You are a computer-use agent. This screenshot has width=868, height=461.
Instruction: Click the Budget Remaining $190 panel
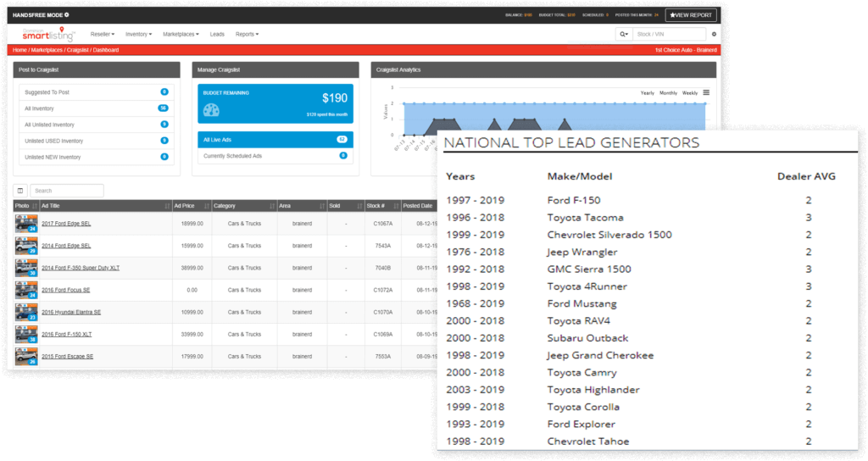tap(275, 103)
